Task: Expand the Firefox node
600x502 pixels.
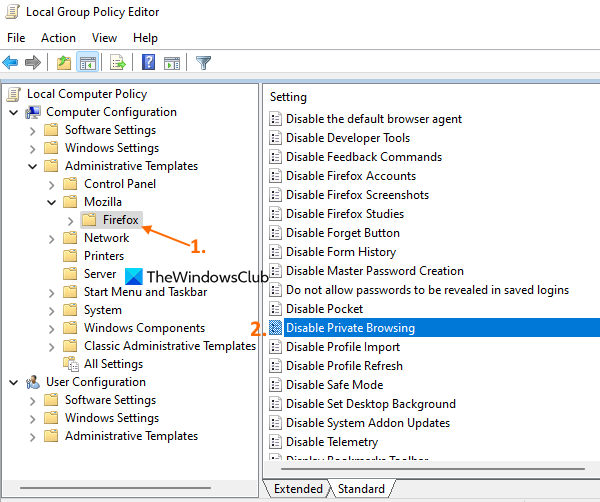Action: (70, 221)
